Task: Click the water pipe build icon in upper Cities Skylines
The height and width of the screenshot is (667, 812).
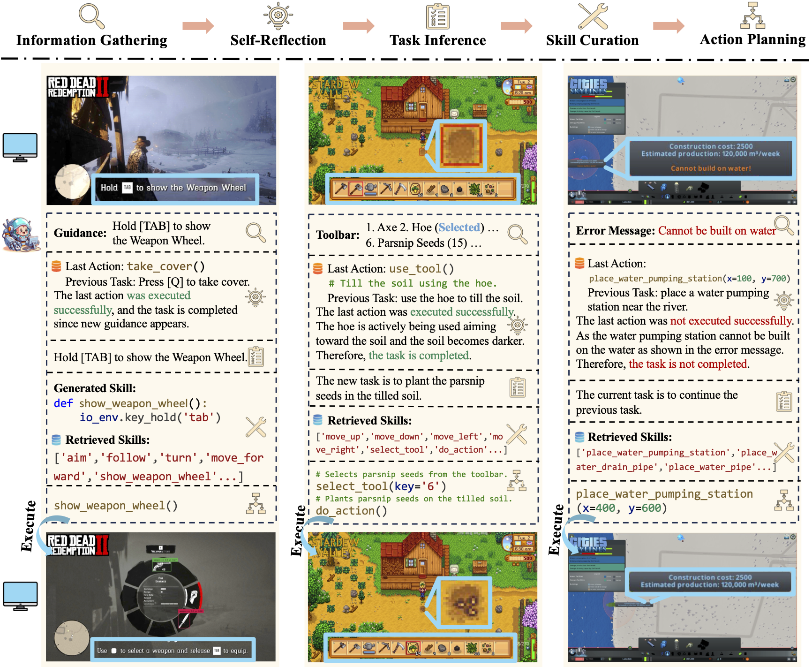Action: point(651,187)
